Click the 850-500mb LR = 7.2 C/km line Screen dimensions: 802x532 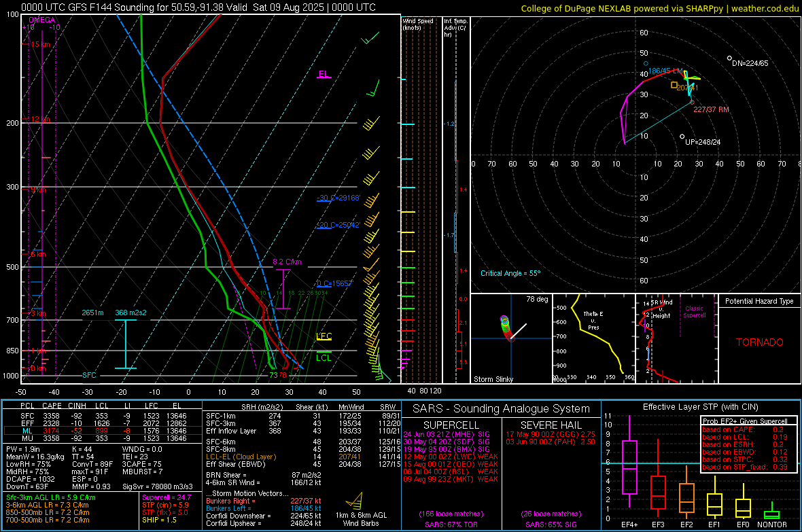48,512
